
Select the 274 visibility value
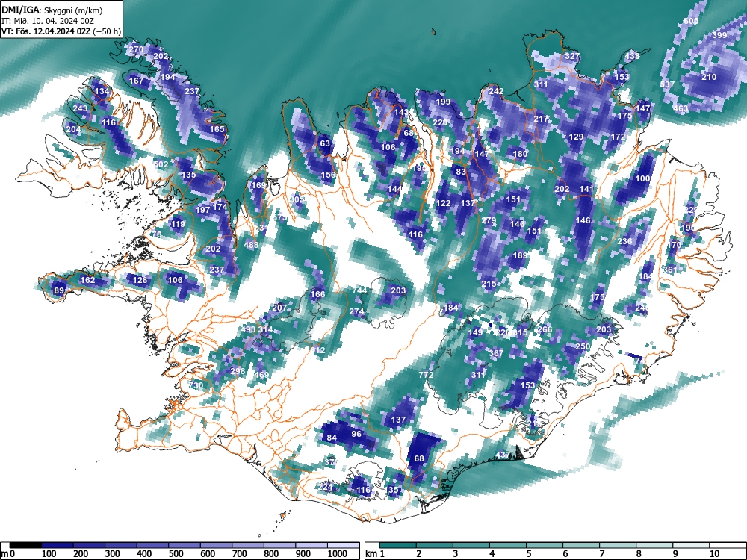[x=357, y=312]
